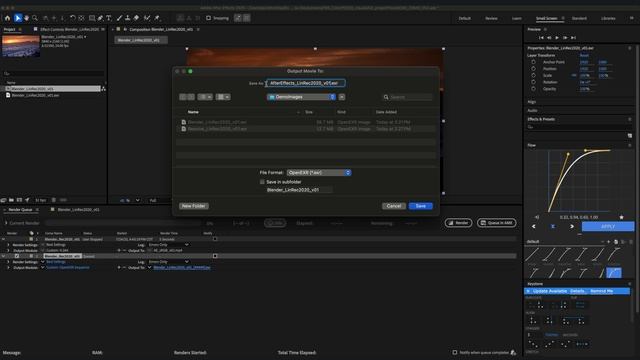Select the Selection arrow tool

tap(18, 18)
